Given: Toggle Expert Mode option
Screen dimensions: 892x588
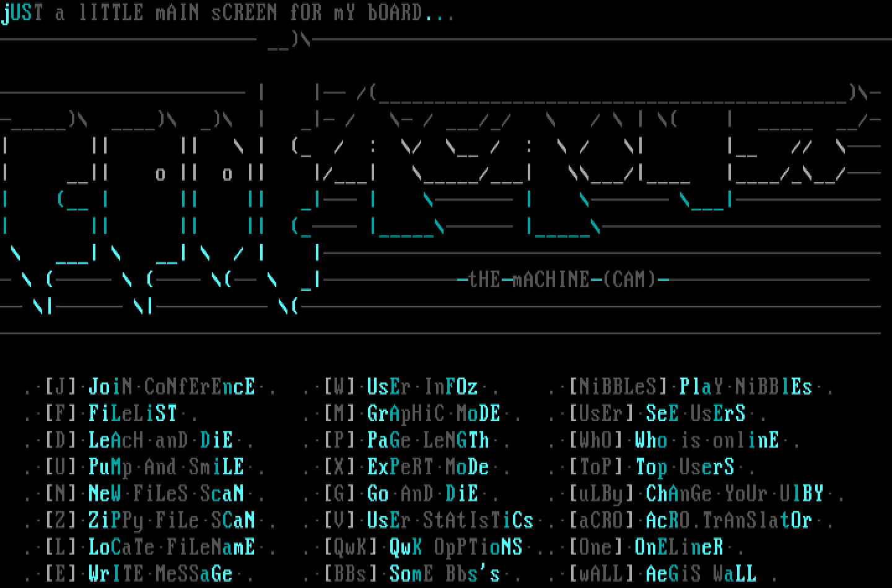Looking at the screenshot, I should point(427,467).
